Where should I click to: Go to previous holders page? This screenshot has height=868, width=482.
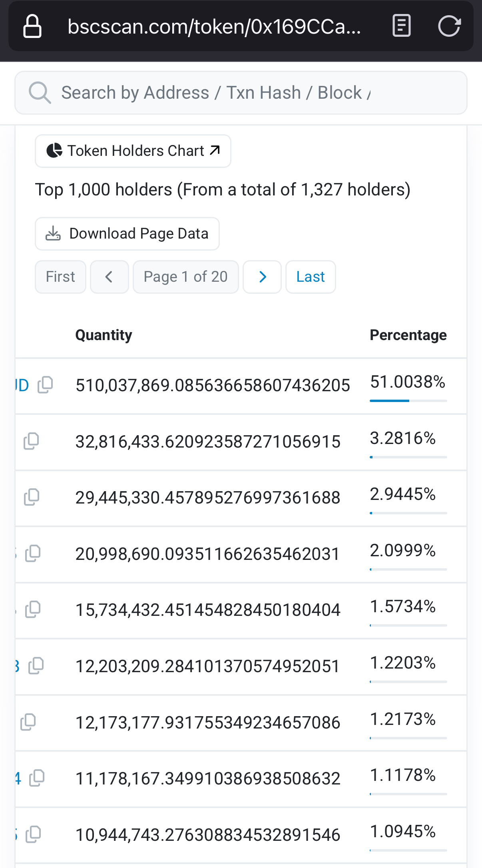pos(109,277)
